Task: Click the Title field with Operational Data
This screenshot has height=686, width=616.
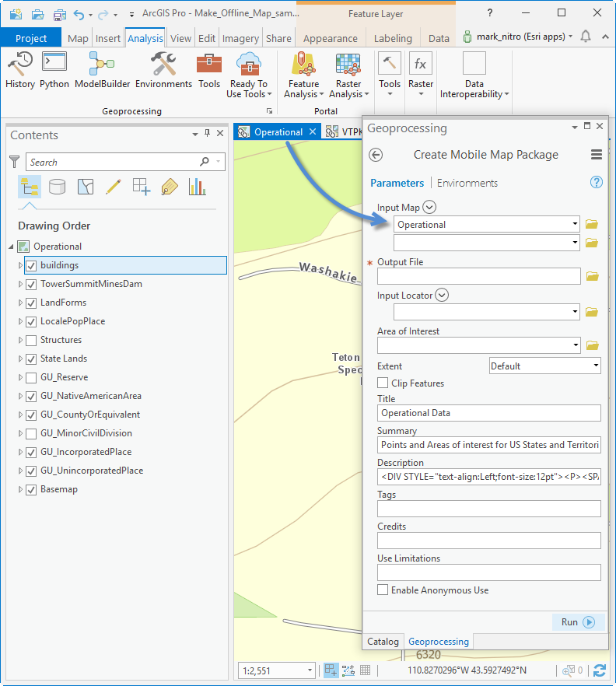Action: pyautogui.click(x=488, y=412)
